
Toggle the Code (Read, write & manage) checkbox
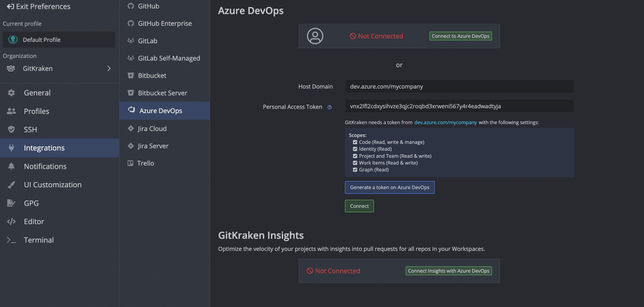(x=355, y=142)
